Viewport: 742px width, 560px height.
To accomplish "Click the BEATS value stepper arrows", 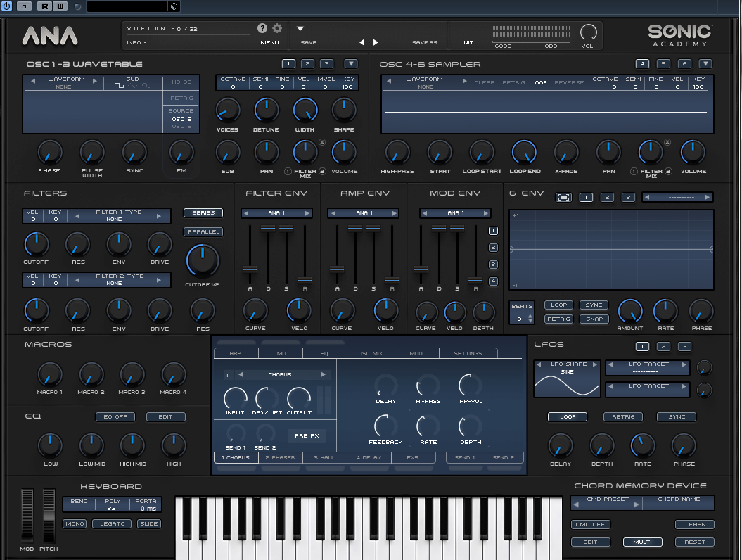I will pyautogui.click(x=530, y=319).
